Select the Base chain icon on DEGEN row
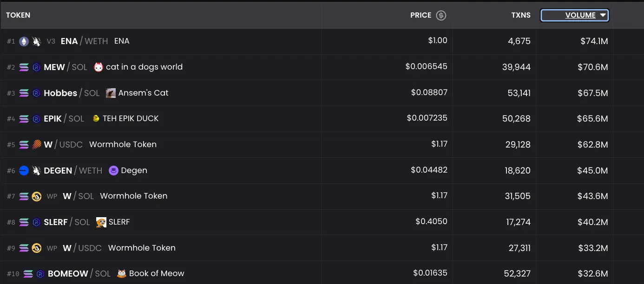644x284 pixels. [24, 170]
